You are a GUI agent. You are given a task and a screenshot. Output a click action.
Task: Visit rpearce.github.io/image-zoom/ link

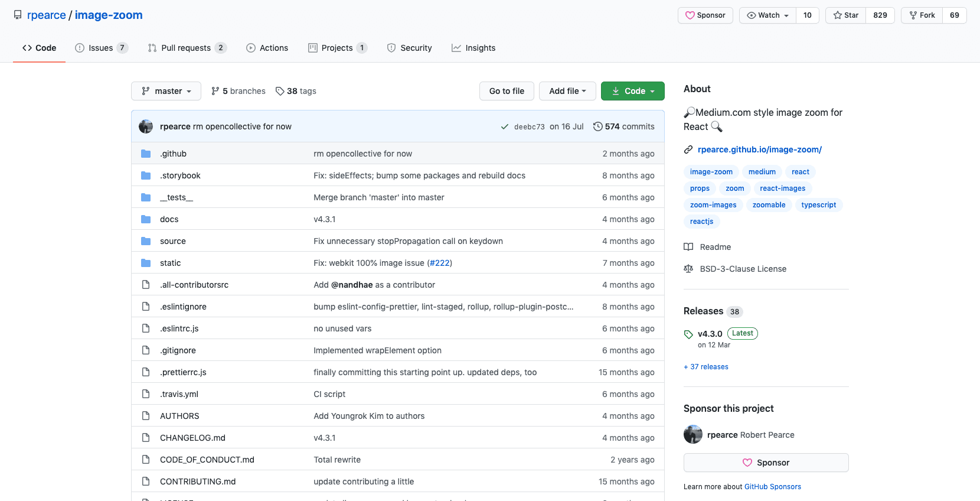(x=760, y=149)
